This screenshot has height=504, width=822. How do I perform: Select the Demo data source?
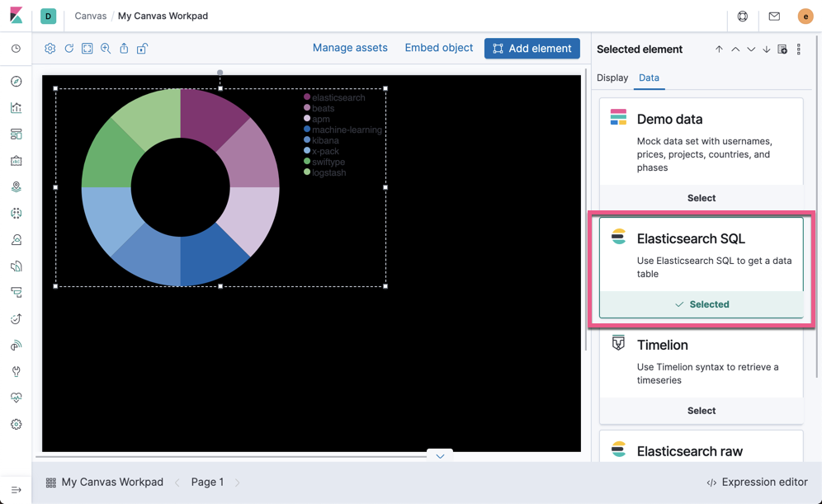coord(702,198)
